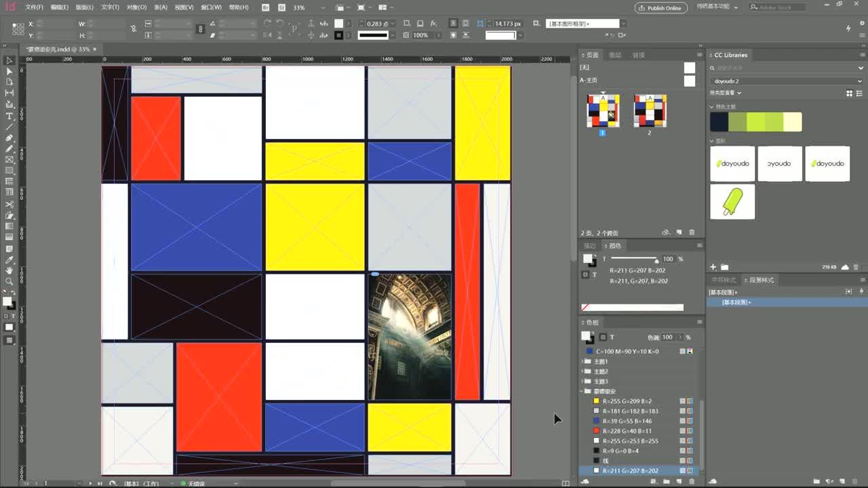Click the placed cathedral image on canvas
Screen dimensions: 868x488
click(x=410, y=337)
